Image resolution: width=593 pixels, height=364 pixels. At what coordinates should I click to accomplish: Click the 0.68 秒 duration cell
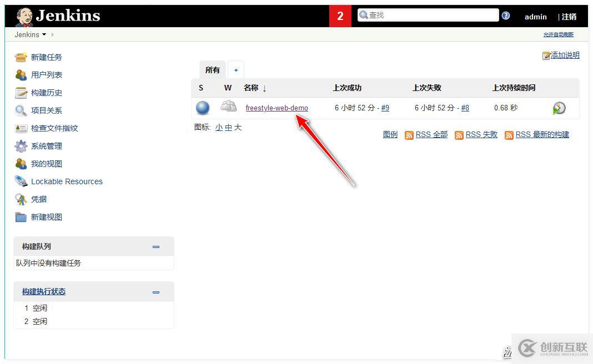(506, 108)
